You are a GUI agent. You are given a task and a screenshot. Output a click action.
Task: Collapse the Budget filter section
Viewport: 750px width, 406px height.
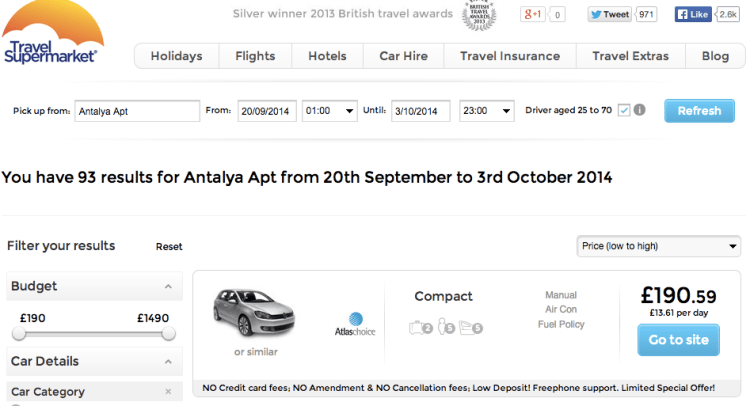168,286
